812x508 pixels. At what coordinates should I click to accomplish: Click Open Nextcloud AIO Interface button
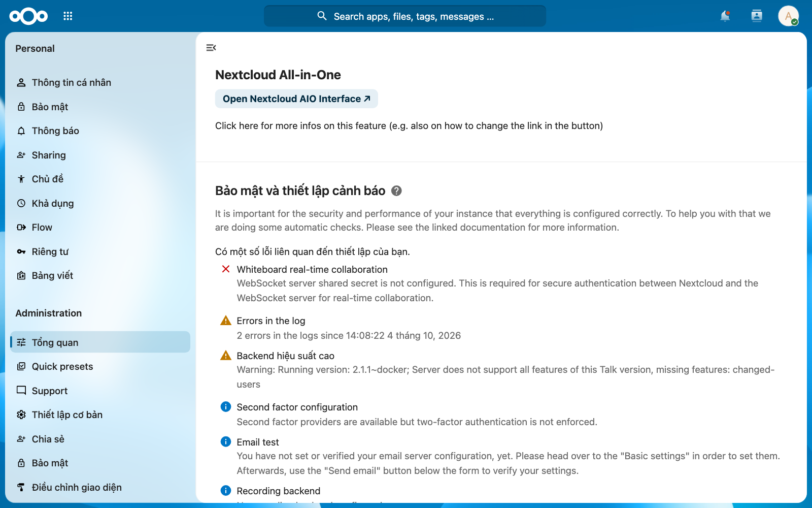pyautogui.click(x=296, y=99)
